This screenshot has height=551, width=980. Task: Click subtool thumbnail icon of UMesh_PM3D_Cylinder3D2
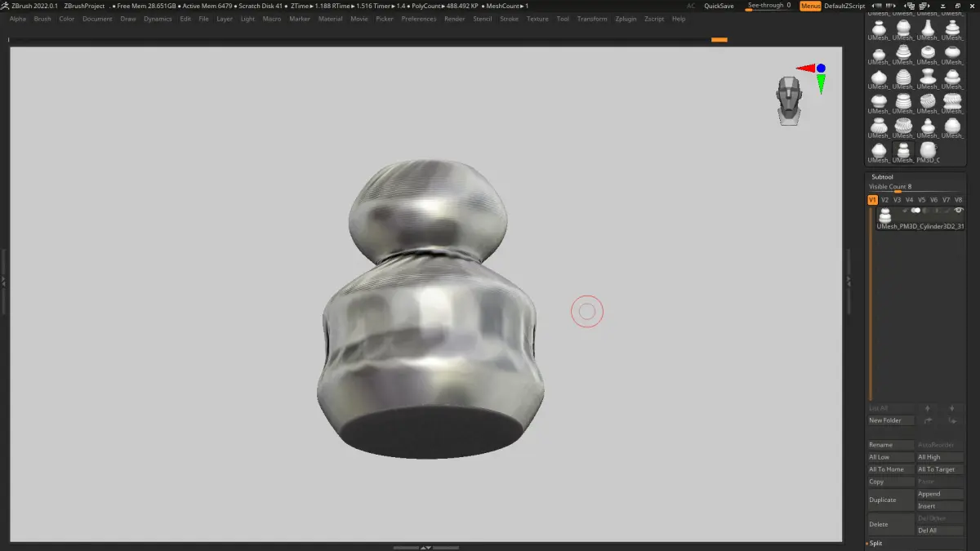[884, 215]
